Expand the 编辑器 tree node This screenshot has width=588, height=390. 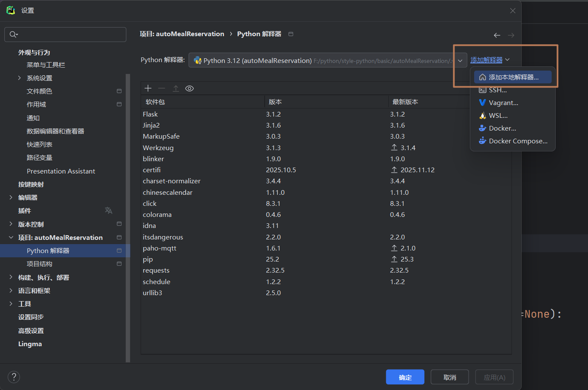click(x=11, y=197)
